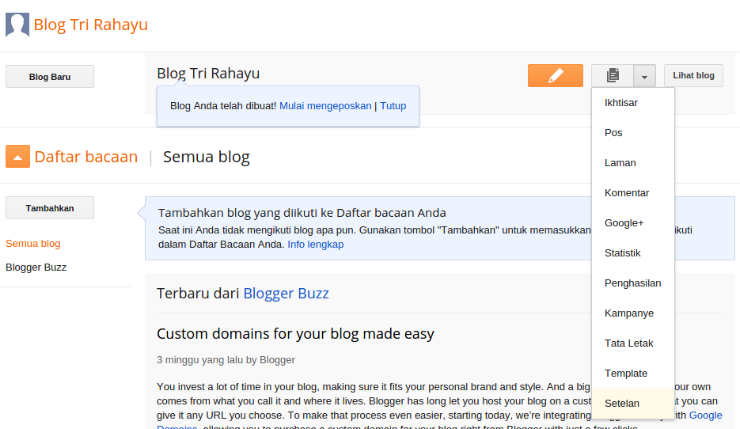Choose Tata Letak menu item
This screenshot has height=429, width=740.
[628, 343]
